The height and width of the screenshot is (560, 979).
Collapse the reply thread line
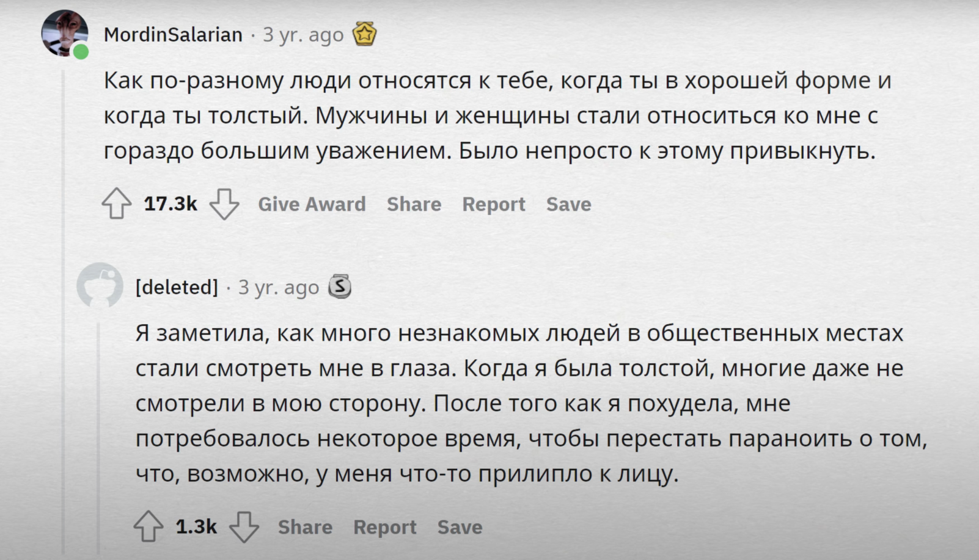[x=98, y=438]
